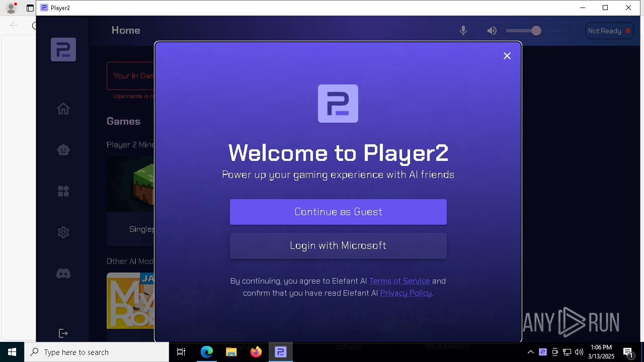Select the Minecraft game thumbnail

pos(131,184)
